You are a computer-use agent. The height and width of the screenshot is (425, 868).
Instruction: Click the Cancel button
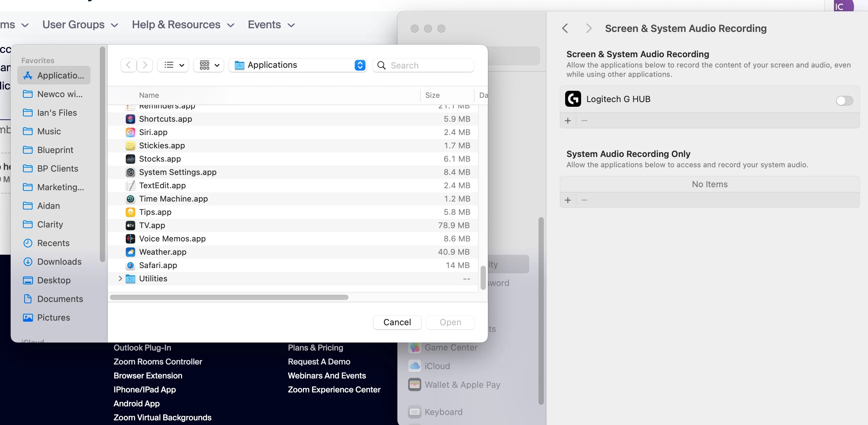[397, 322]
